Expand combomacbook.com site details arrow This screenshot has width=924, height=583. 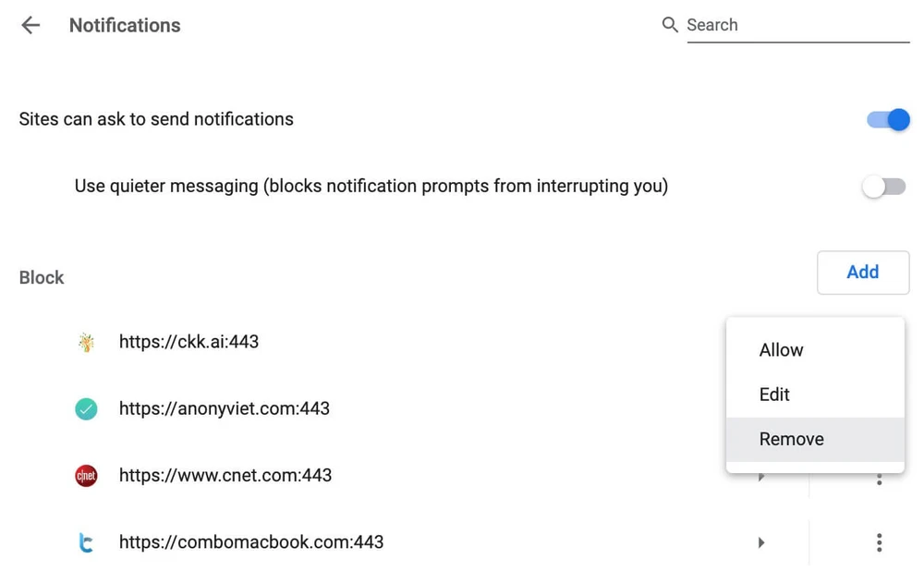click(761, 543)
